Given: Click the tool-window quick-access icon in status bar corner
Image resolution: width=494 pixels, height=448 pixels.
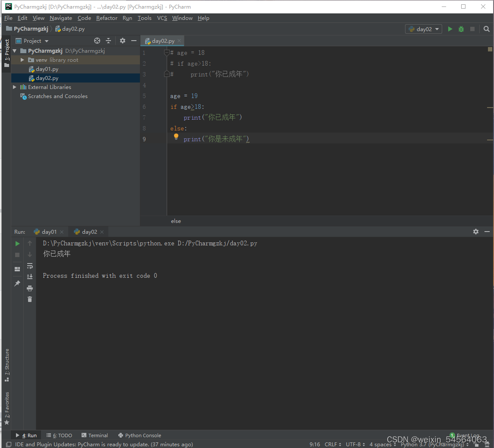Looking at the screenshot, I should pos(9,444).
